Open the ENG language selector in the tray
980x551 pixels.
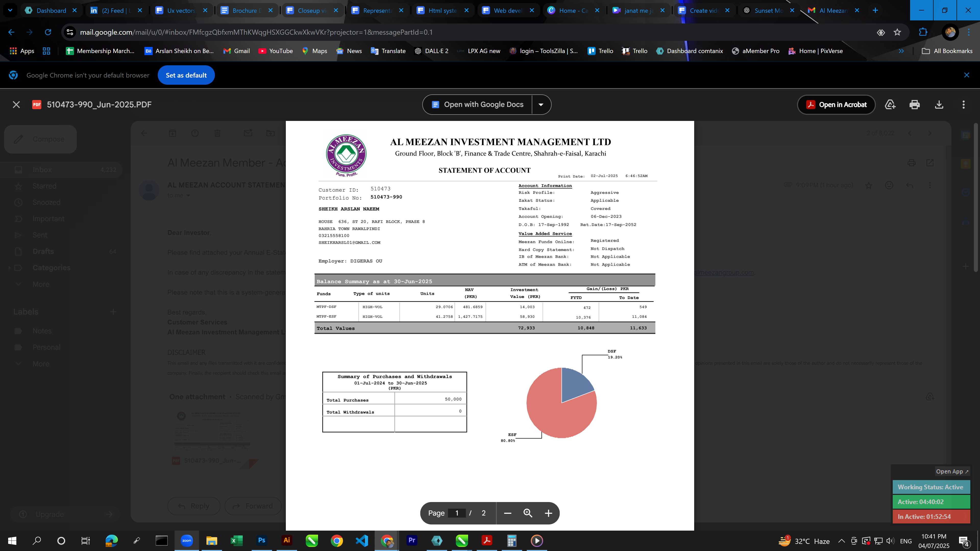click(906, 541)
